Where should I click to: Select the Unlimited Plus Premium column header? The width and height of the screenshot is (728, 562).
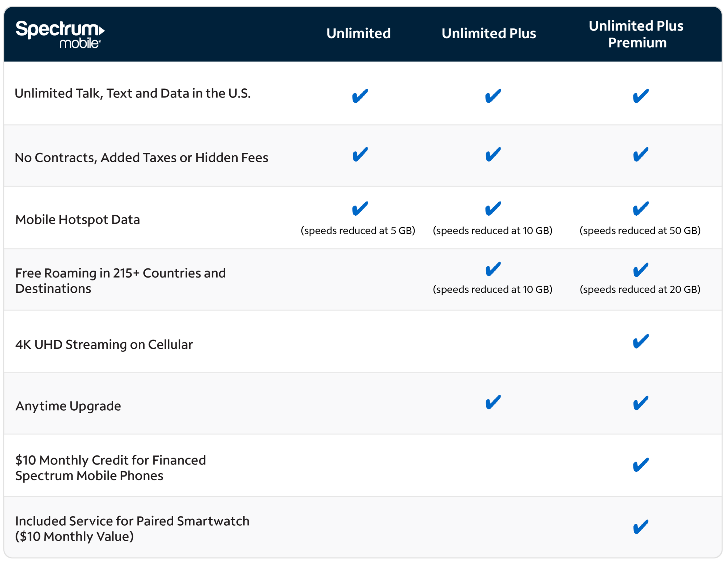click(x=636, y=34)
